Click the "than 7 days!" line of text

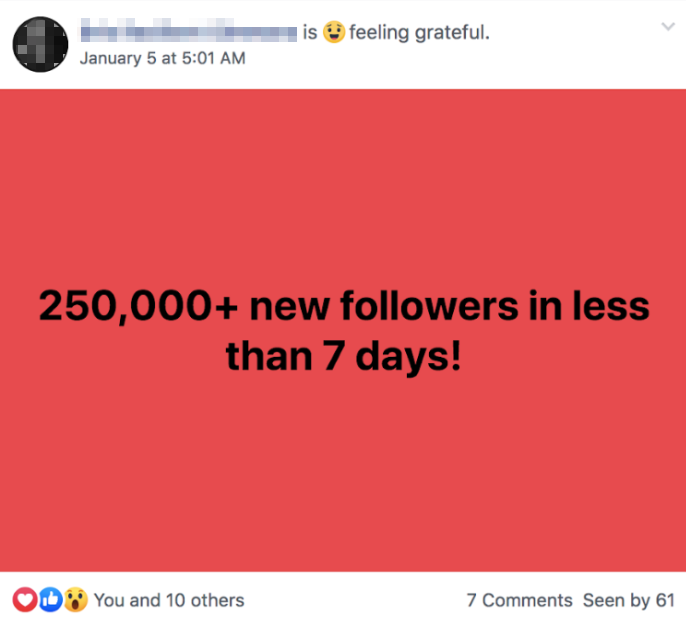(343, 355)
